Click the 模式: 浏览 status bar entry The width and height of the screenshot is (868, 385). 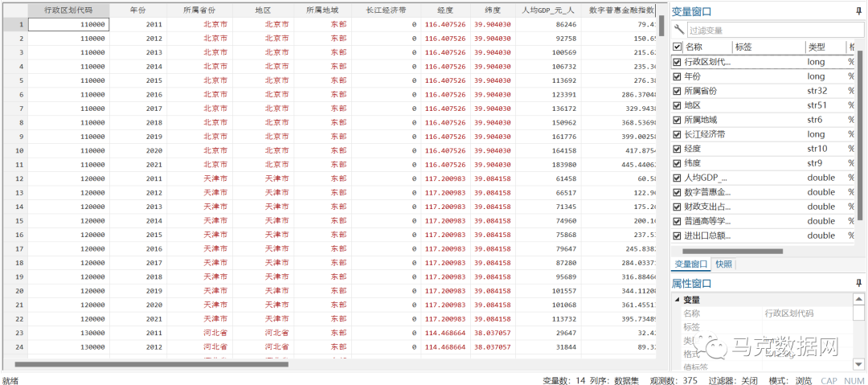(790, 380)
